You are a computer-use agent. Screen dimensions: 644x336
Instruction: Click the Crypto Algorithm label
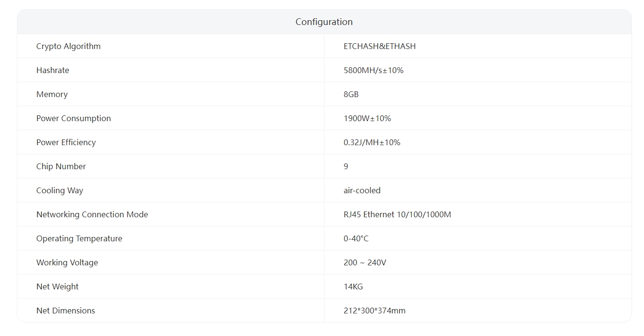click(68, 46)
